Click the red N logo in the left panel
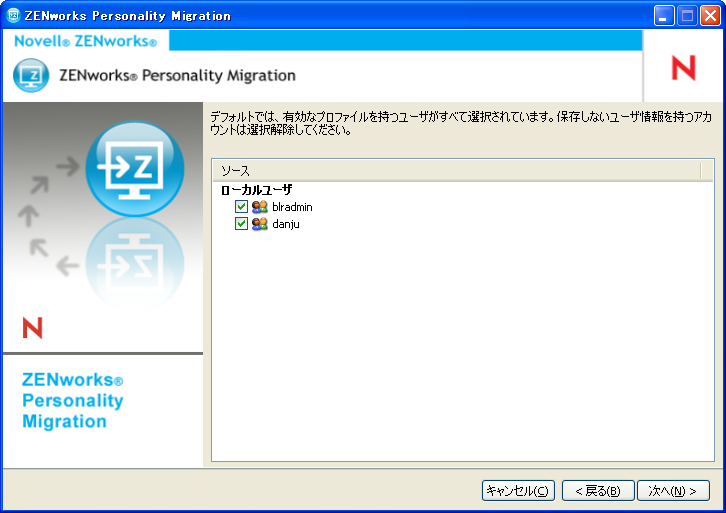 32,328
